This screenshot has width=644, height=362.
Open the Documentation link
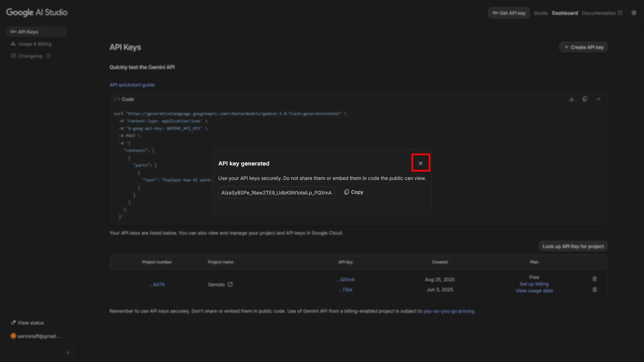click(x=602, y=13)
